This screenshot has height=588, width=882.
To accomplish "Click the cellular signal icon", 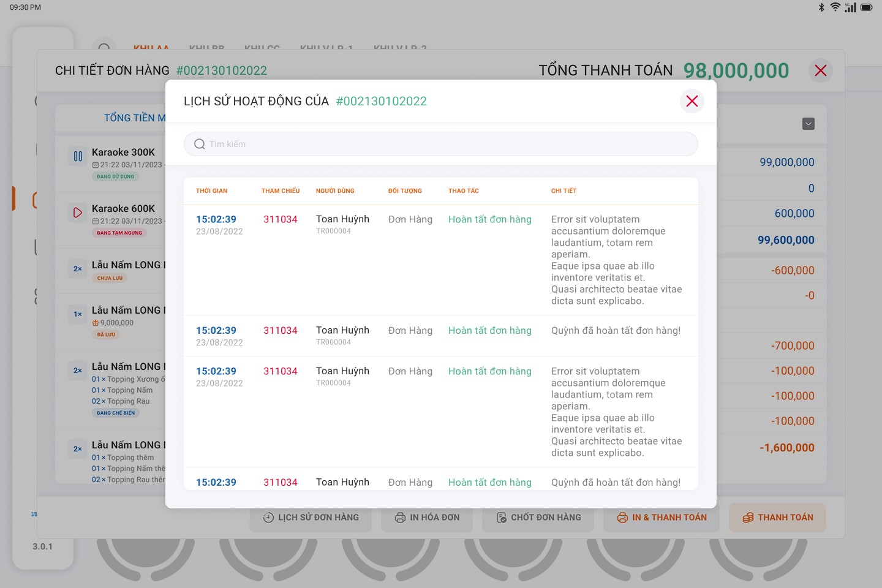I will click(x=850, y=7).
